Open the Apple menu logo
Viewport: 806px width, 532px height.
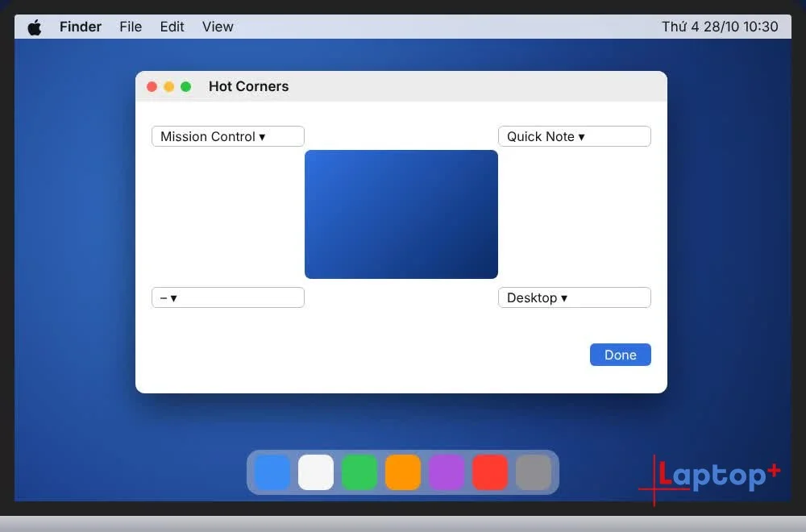[35, 27]
